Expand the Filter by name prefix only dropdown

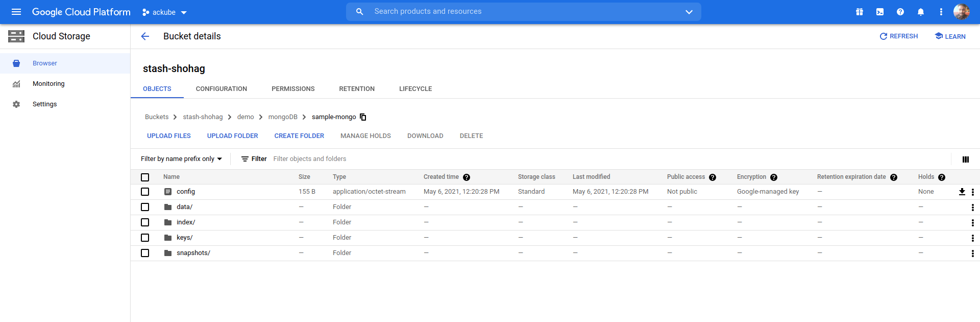coord(181,159)
